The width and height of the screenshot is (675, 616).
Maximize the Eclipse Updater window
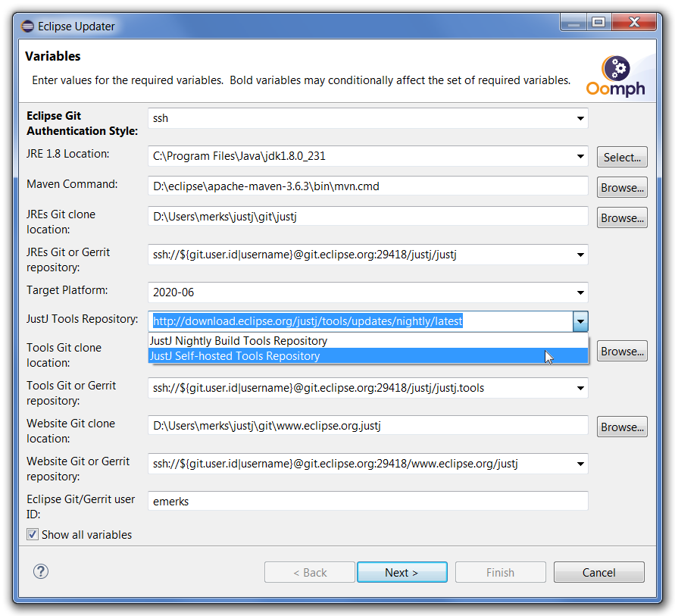point(598,23)
